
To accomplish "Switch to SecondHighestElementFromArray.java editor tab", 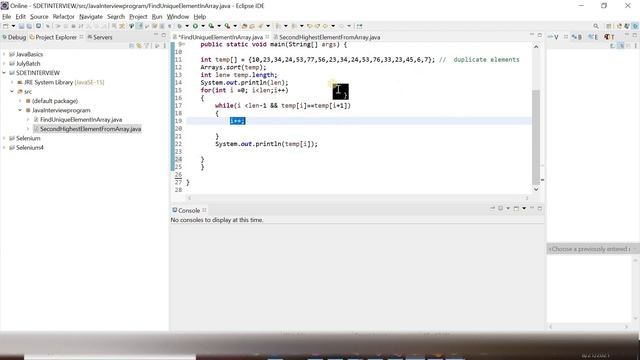I will point(327,37).
